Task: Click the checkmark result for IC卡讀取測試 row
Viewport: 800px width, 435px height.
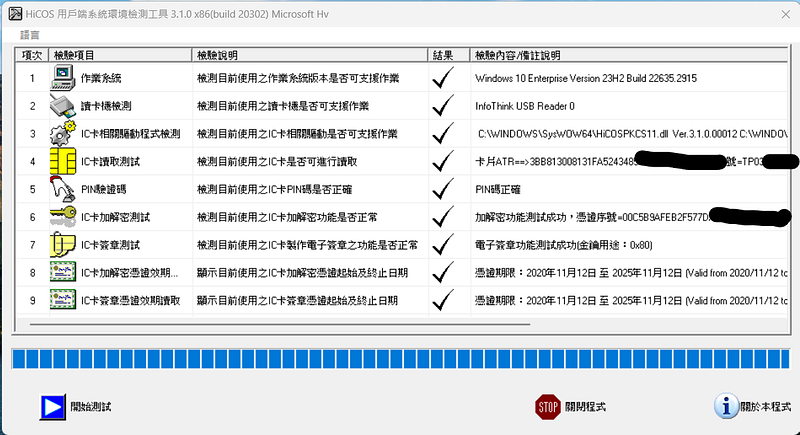Action: (442, 161)
